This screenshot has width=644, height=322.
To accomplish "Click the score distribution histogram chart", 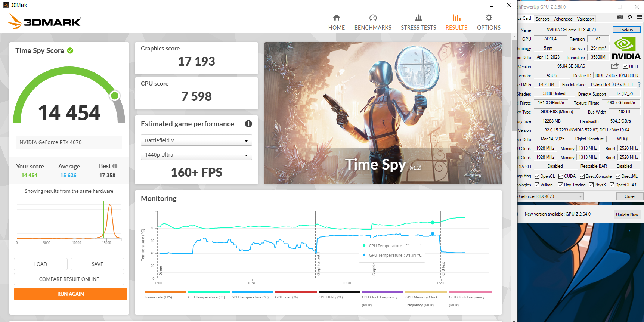I will point(69,222).
